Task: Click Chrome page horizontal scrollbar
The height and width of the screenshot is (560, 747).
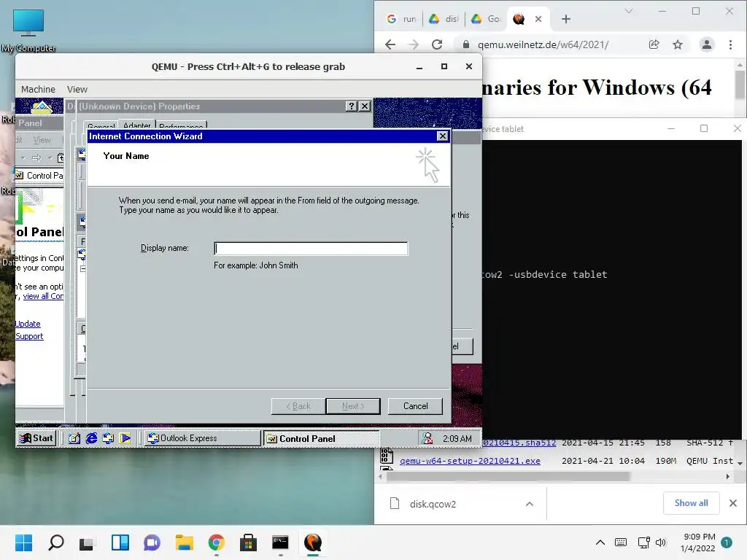Action: click(x=508, y=476)
